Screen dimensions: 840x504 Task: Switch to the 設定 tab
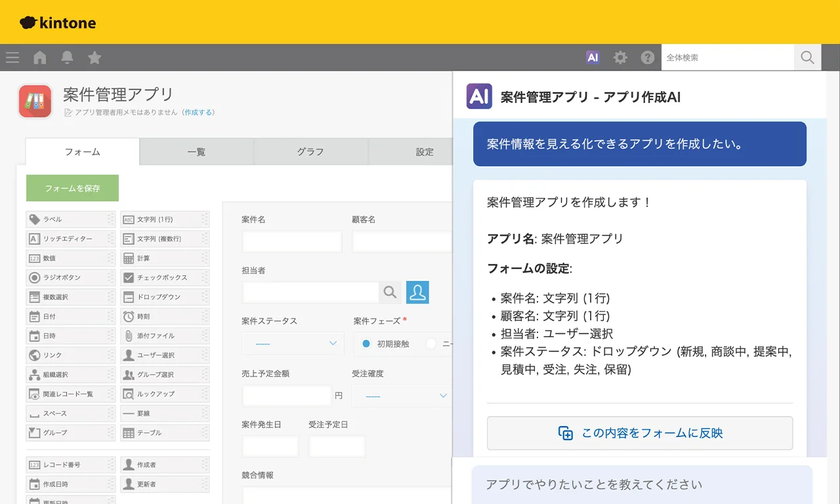coord(411,152)
